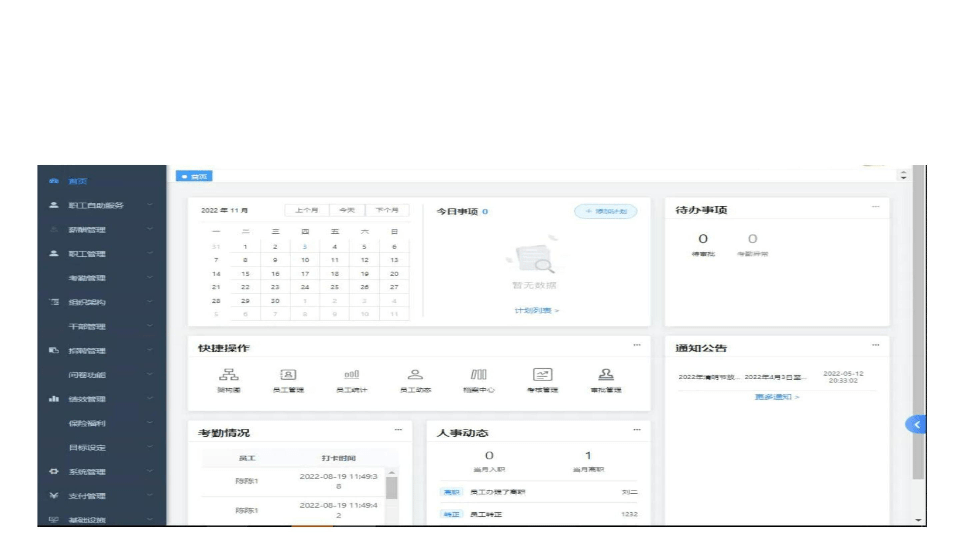Click the 今天 calendar button
980x552 pixels.
click(x=347, y=210)
